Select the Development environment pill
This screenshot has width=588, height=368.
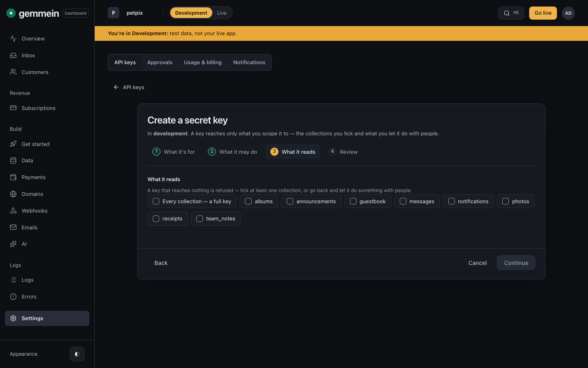[x=191, y=13]
